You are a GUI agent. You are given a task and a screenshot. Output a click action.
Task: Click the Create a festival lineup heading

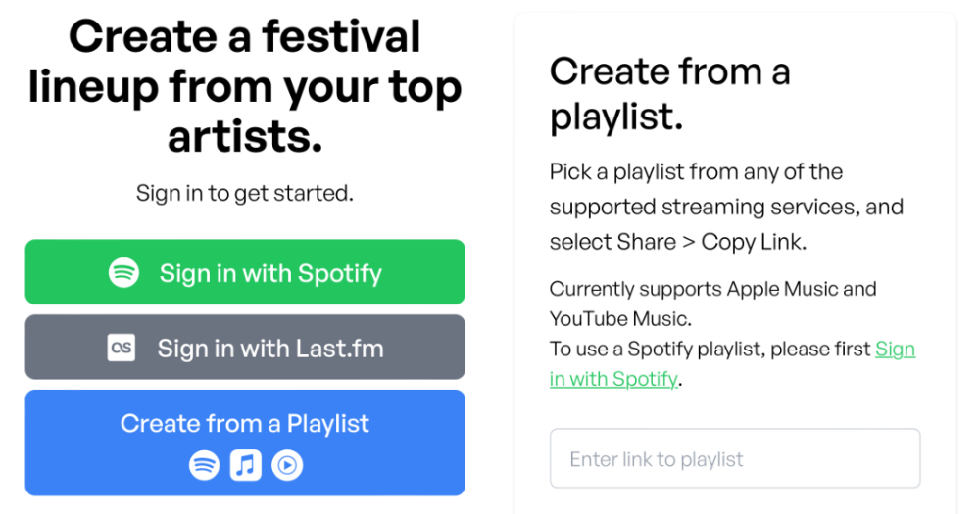pos(245,37)
